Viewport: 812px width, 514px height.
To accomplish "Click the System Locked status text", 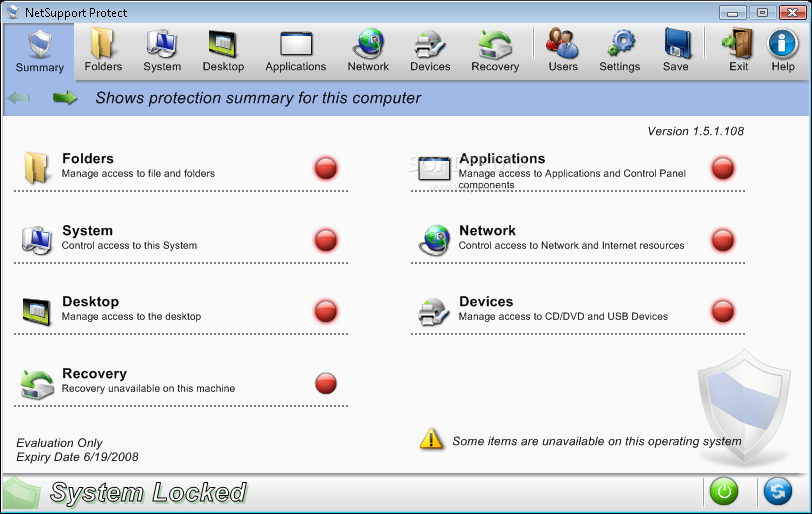I will tap(149, 492).
